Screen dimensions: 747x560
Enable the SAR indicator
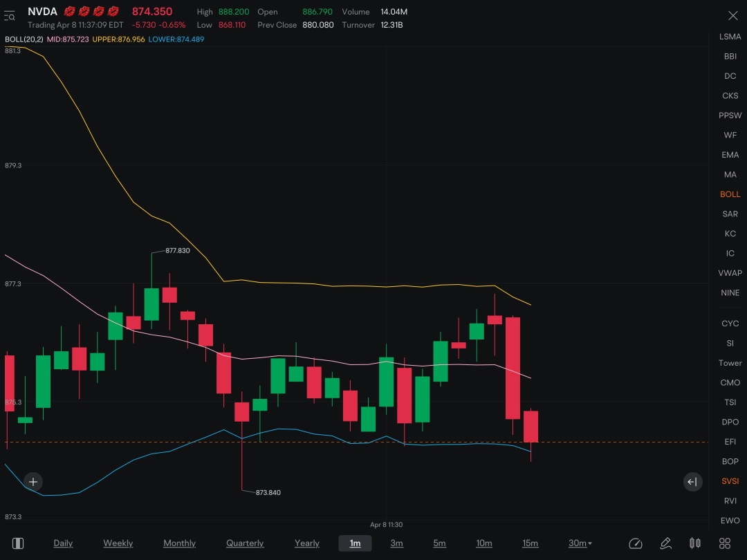click(730, 214)
